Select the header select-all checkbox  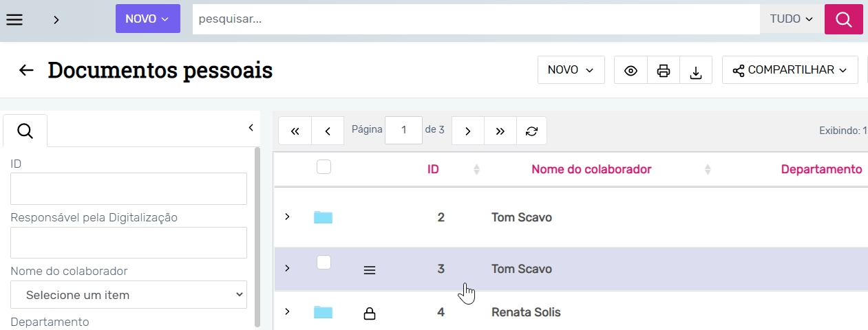pos(324,167)
